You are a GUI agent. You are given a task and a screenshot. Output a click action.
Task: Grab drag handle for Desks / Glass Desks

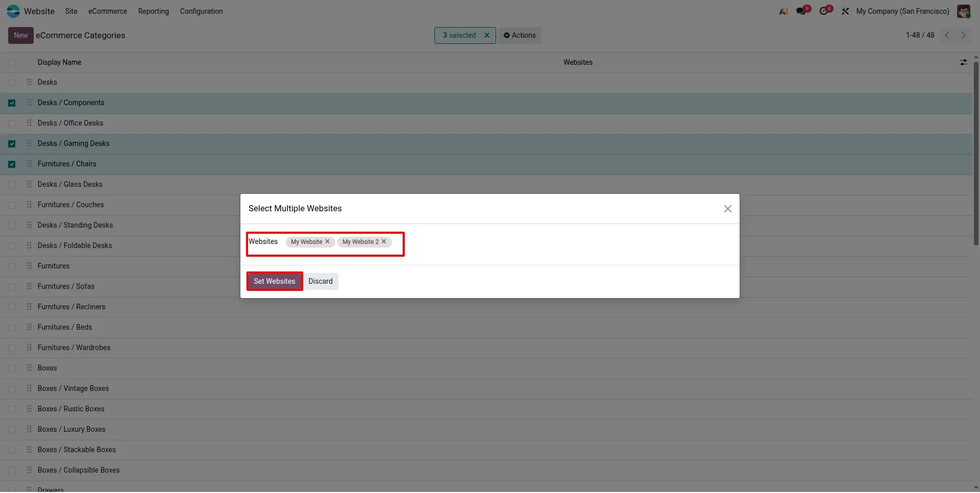(x=29, y=184)
